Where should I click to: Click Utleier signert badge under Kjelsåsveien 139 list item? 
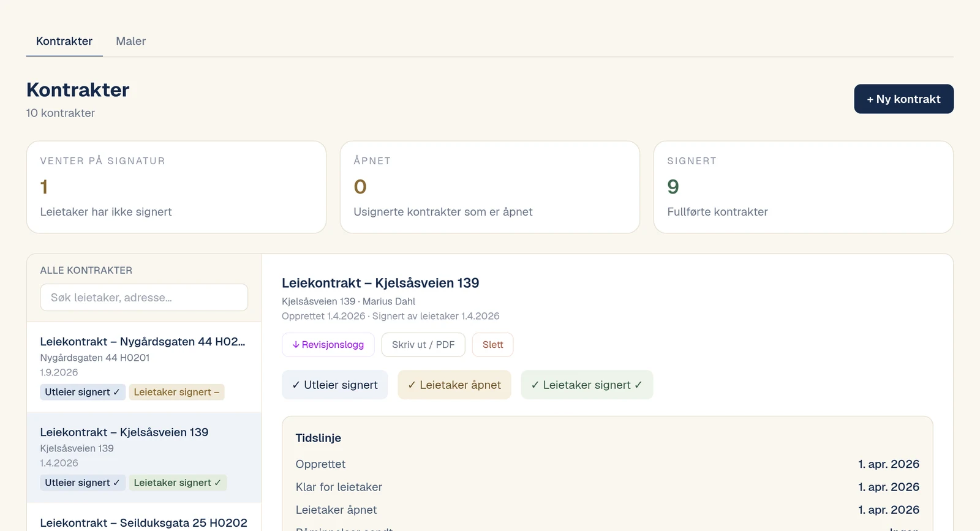pyautogui.click(x=83, y=483)
